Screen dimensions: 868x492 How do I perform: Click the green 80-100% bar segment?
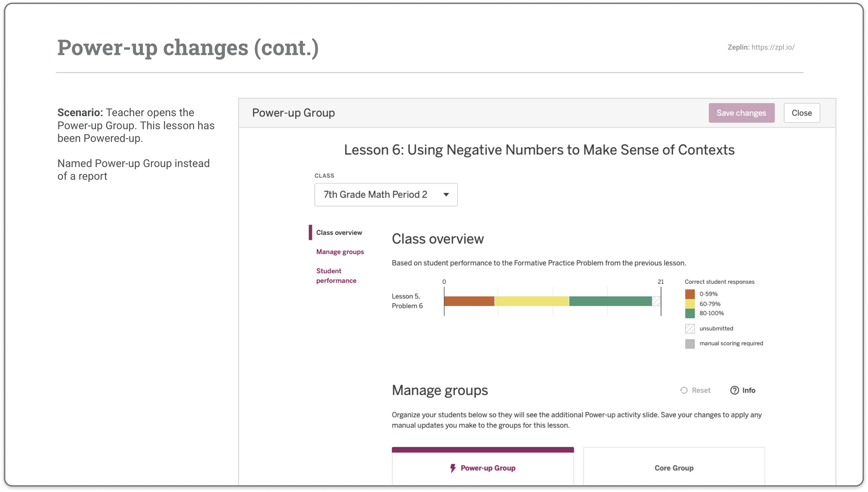tap(610, 301)
